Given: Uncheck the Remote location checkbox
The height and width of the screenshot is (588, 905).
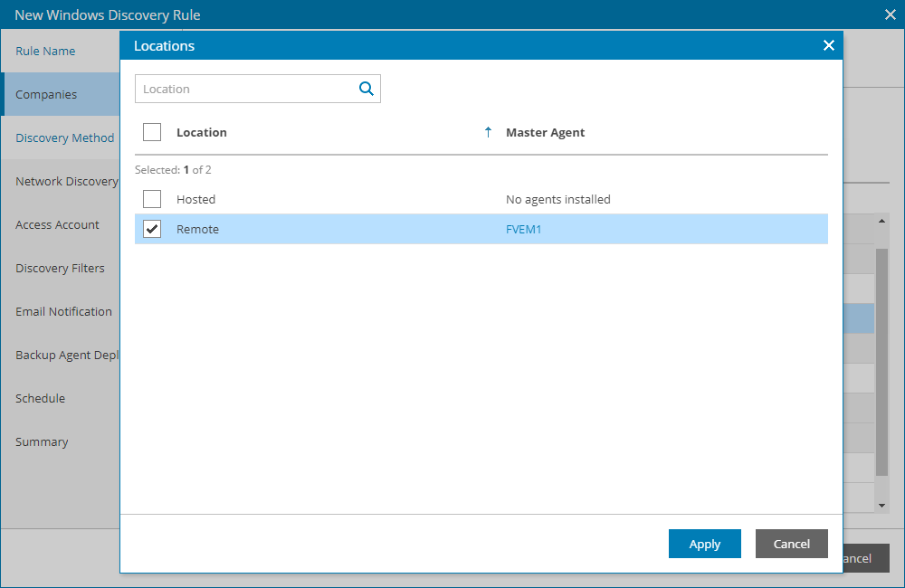Looking at the screenshot, I should click(152, 229).
